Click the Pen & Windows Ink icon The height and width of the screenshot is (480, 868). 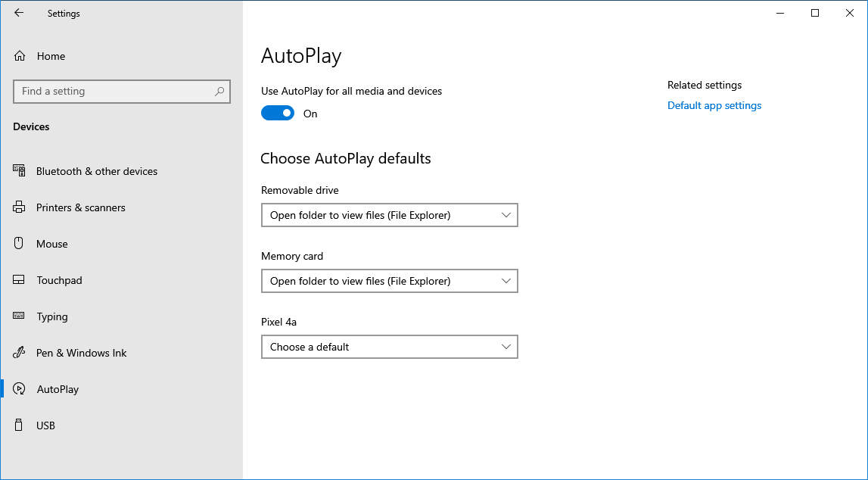20,353
